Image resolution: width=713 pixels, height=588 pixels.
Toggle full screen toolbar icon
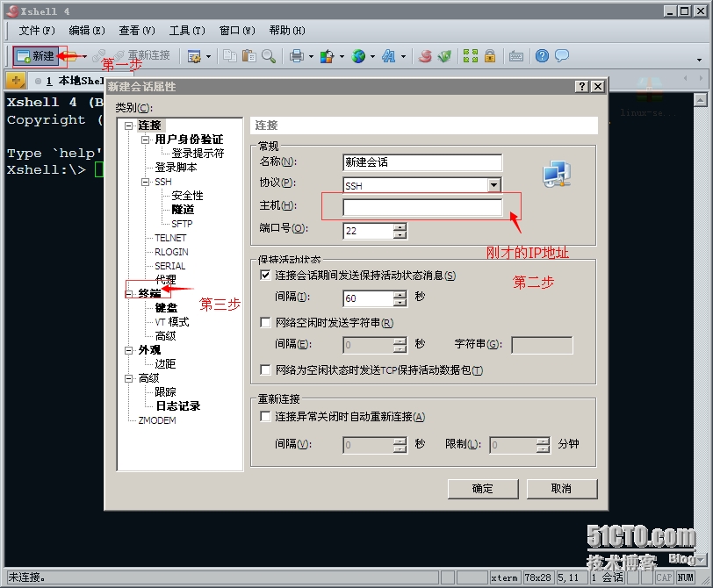click(x=470, y=56)
